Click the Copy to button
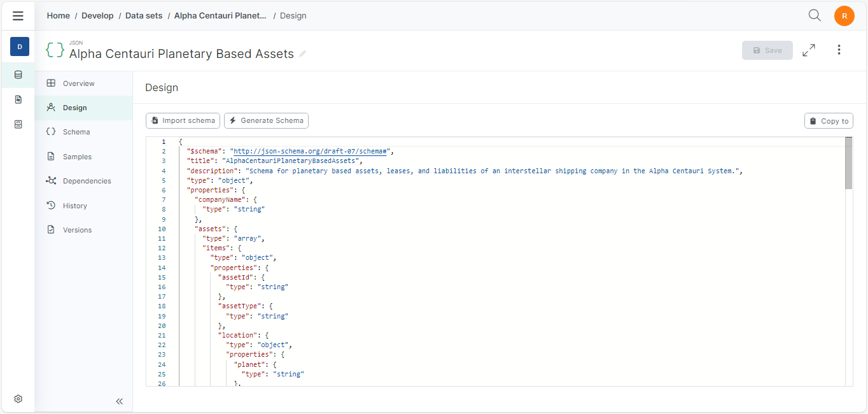This screenshot has height=414, width=868. coord(829,121)
